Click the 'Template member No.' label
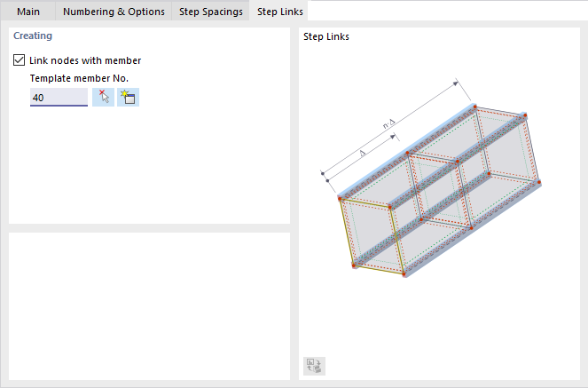The height and width of the screenshot is (388, 588). click(79, 78)
